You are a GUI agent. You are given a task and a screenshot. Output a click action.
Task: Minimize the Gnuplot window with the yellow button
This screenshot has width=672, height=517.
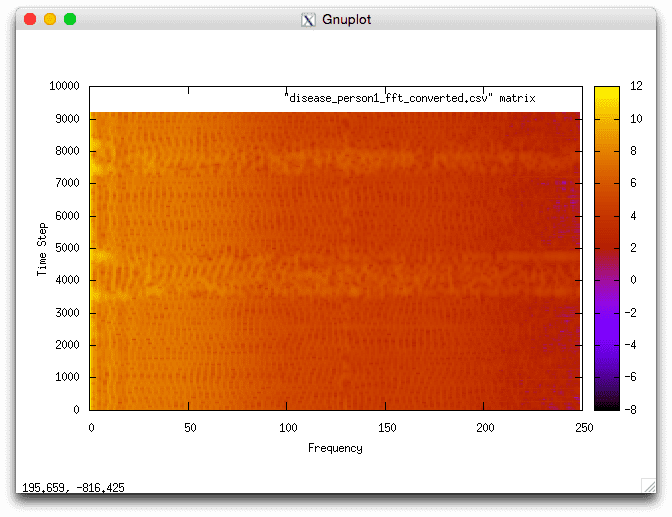pos(50,19)
